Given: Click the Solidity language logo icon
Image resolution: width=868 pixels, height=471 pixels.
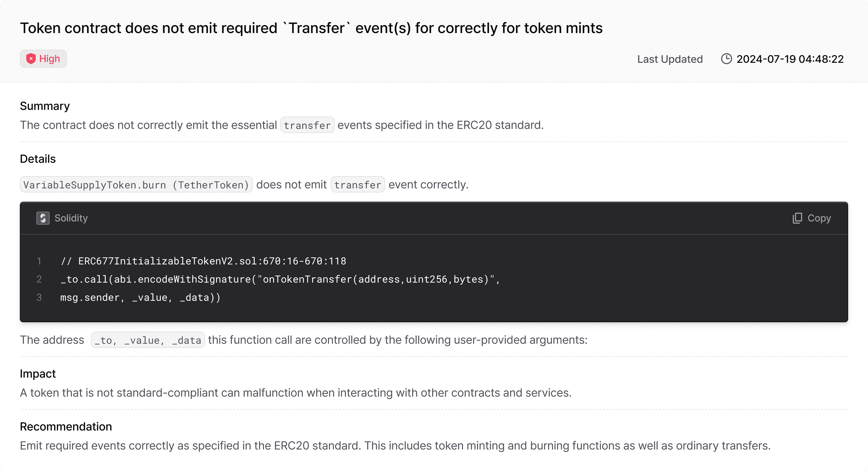Looking at the screenshot, I should 43,218.
